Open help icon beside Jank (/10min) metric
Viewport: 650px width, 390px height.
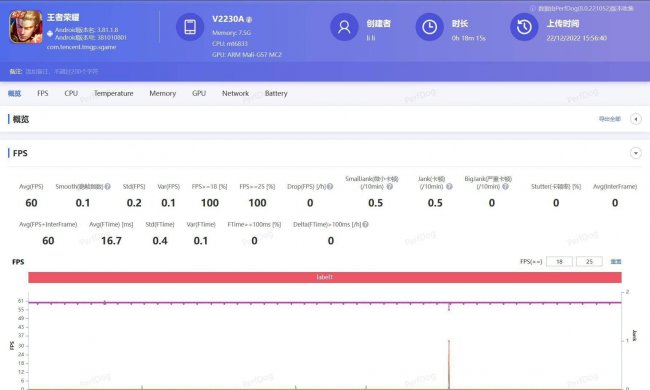[449, 187]
